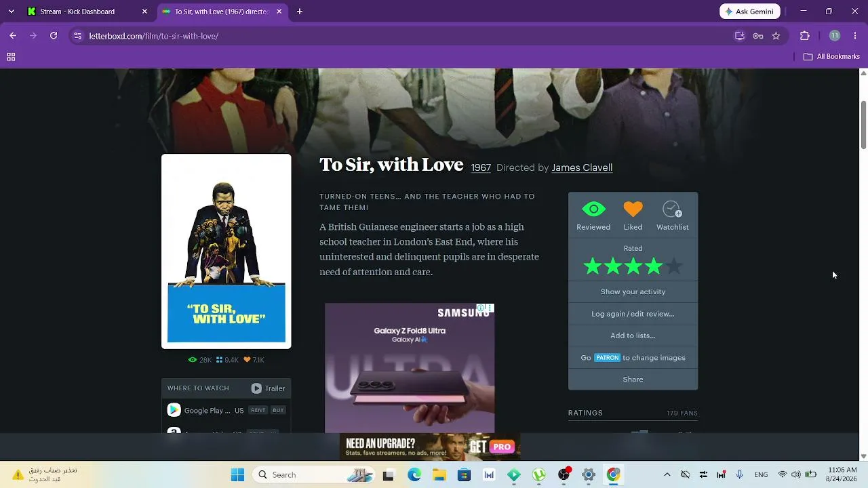Screen dimensions: 868x488
Task: Focus the letterboxd.com address bar
Action: pos(407,36)
